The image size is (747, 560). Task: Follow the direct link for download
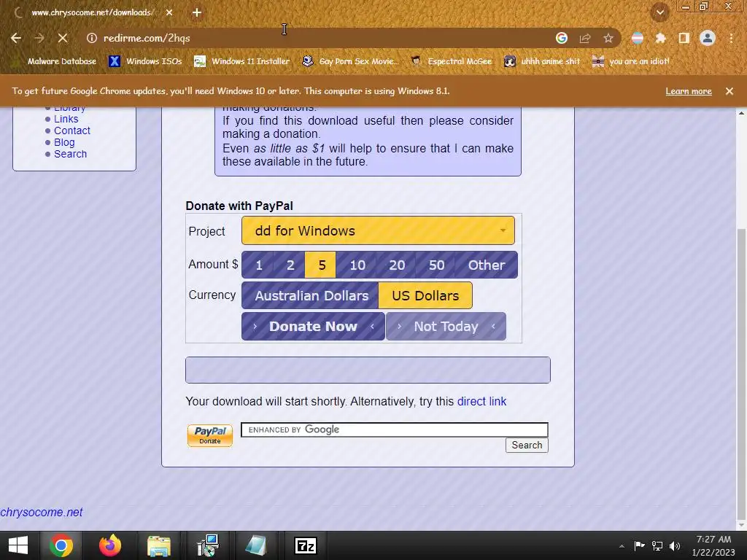click(x=481, y=402)
